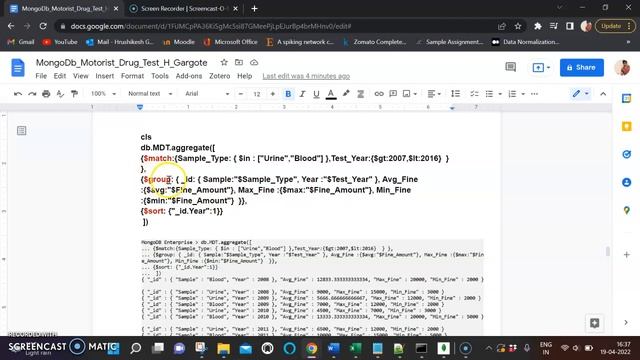
Task: Decrease font size with minus button
Action: (241, 94)
